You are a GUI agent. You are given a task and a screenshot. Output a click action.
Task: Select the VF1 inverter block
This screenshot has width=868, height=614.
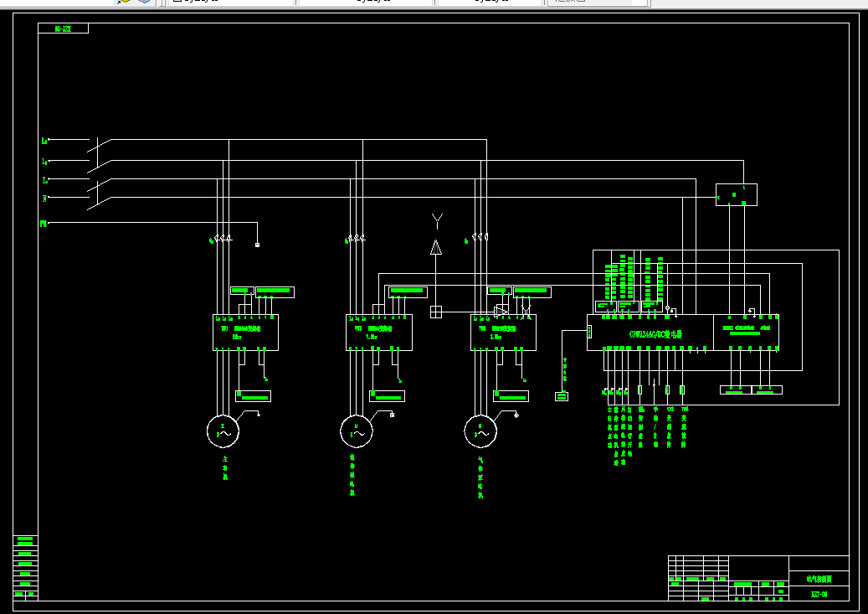(246, 333)
